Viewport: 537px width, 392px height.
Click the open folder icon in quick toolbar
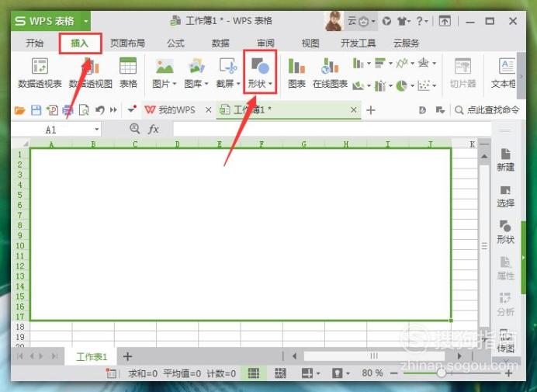[x=20, y=110]
